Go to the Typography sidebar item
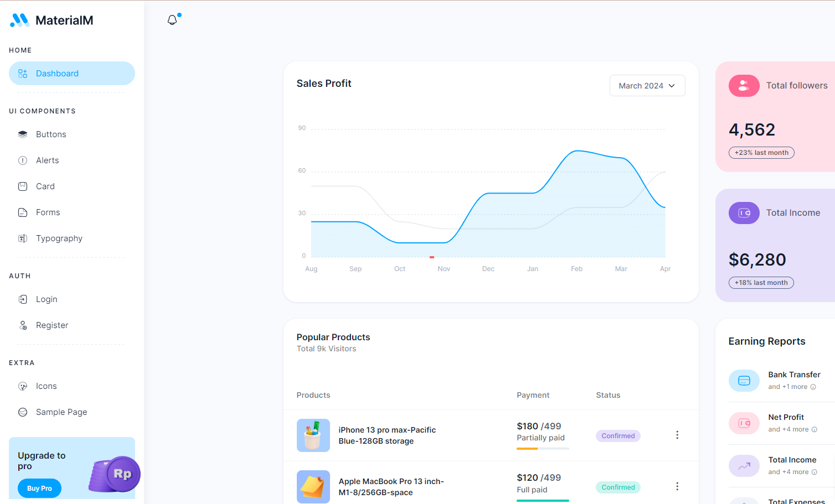 click(x=59, y=238)
